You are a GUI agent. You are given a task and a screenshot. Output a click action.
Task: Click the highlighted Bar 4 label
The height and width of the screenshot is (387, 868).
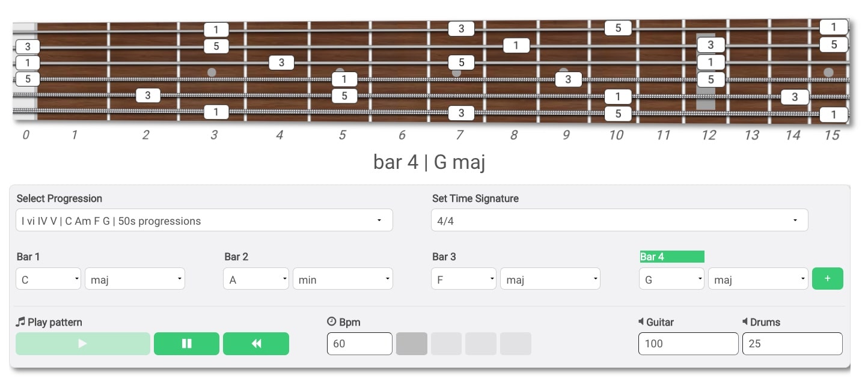(672, 257)
